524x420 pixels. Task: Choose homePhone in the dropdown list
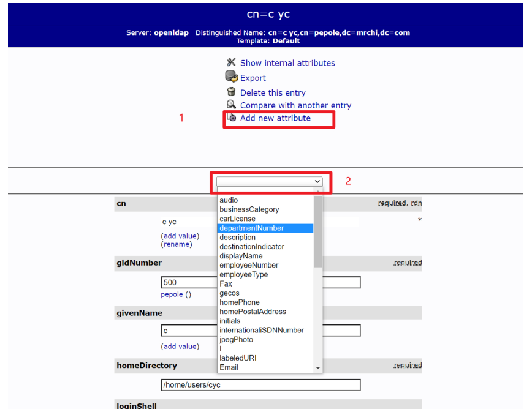[239, 302]
